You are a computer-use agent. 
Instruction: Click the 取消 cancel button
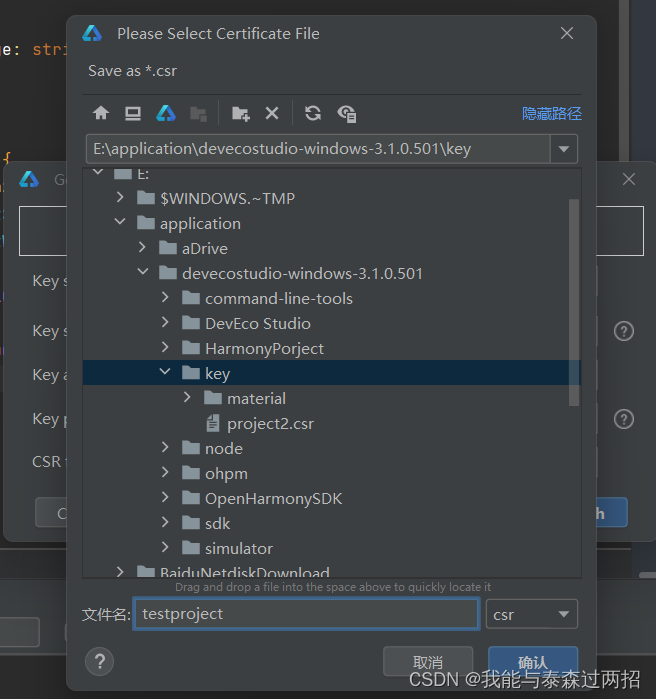pyautogui.click(x=428, y=662)
